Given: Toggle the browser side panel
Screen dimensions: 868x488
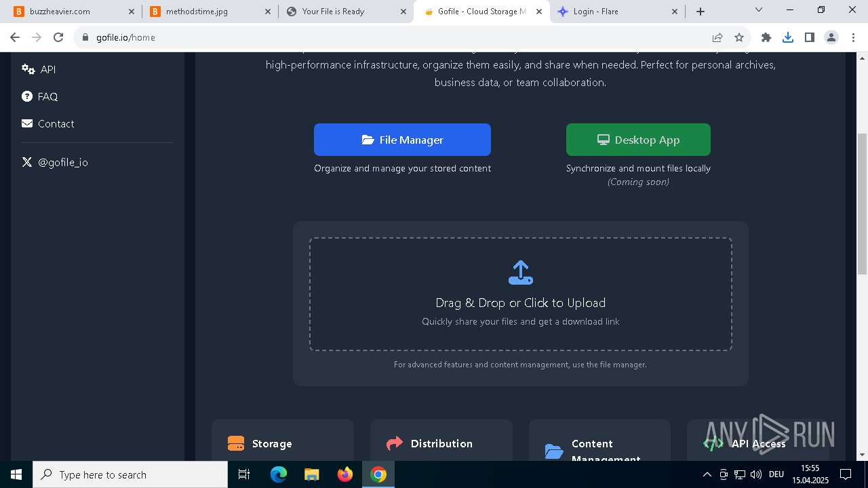Looking at the screenshot, I should coord(810,37).
